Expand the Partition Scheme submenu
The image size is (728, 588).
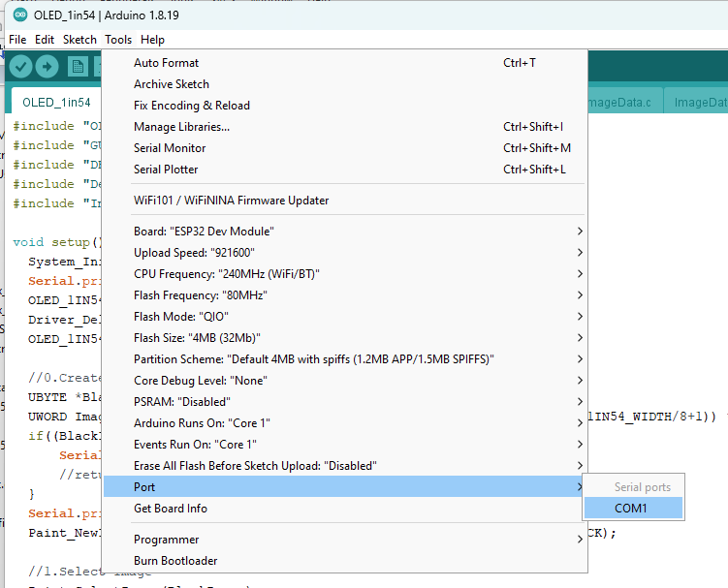345,359
